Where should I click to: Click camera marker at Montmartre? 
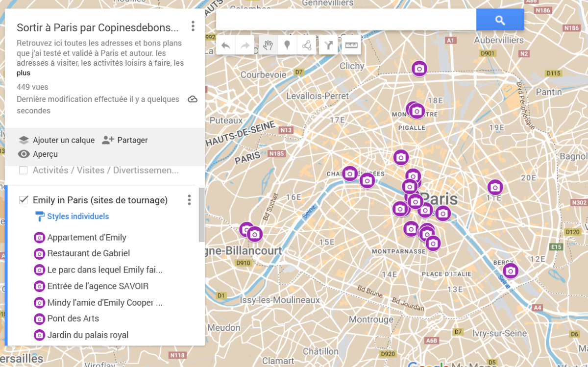416,111
